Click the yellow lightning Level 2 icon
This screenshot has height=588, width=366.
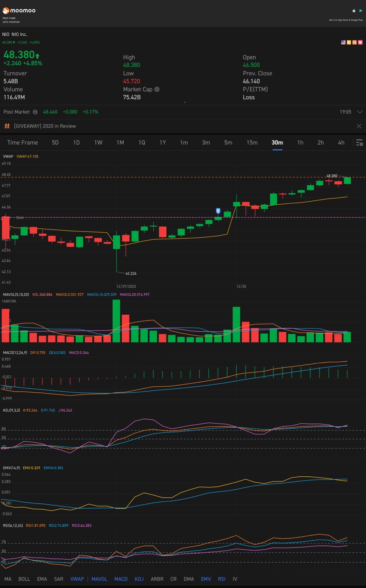point(349,42)
